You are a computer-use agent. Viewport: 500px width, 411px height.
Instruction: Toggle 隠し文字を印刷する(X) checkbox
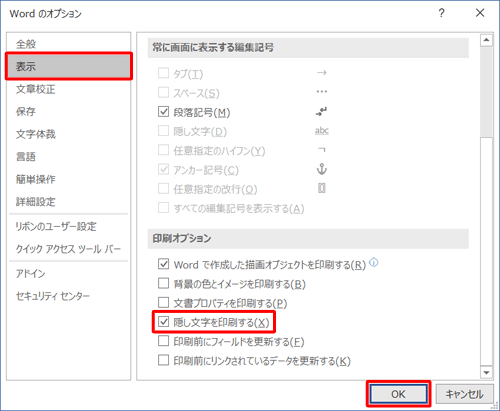(x=163, y=322)
